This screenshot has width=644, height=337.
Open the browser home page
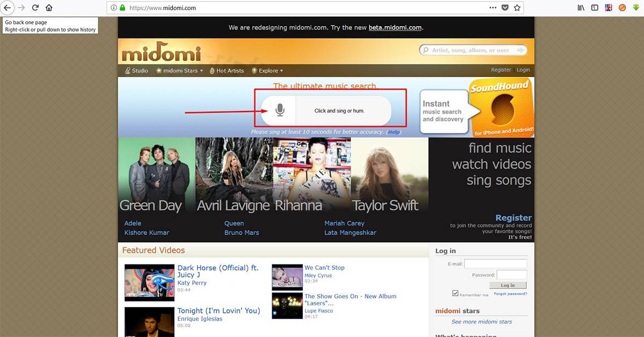(49, 8)
